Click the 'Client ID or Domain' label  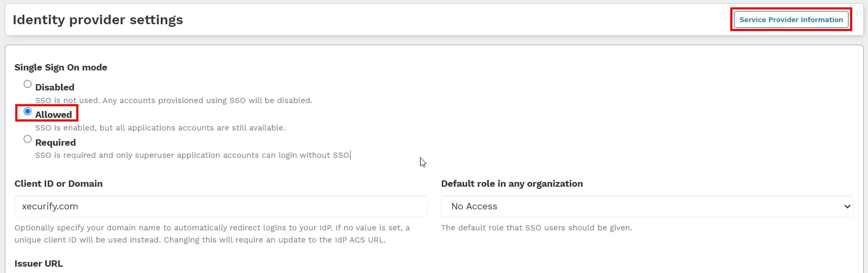pos(58,184)
